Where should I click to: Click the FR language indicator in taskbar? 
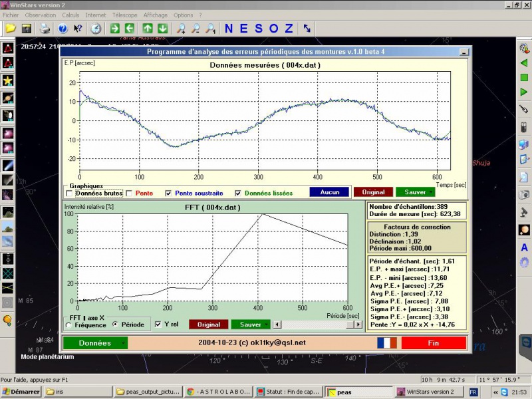473,392
